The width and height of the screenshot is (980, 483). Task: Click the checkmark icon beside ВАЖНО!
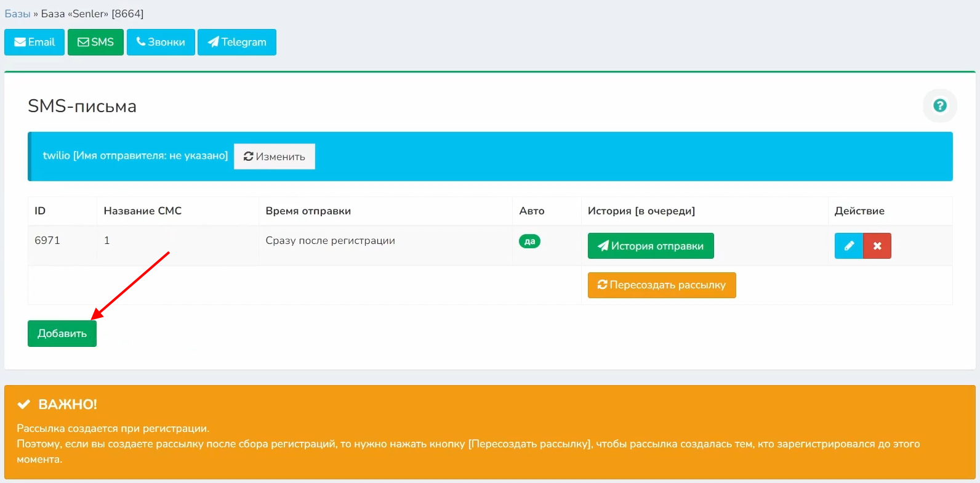23,405
